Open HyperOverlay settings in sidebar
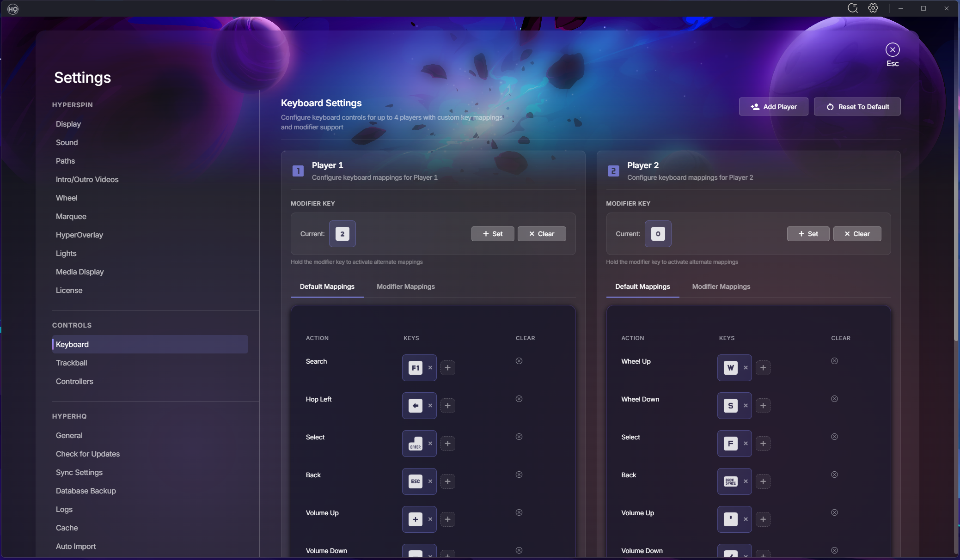 (x=79, y=235)
